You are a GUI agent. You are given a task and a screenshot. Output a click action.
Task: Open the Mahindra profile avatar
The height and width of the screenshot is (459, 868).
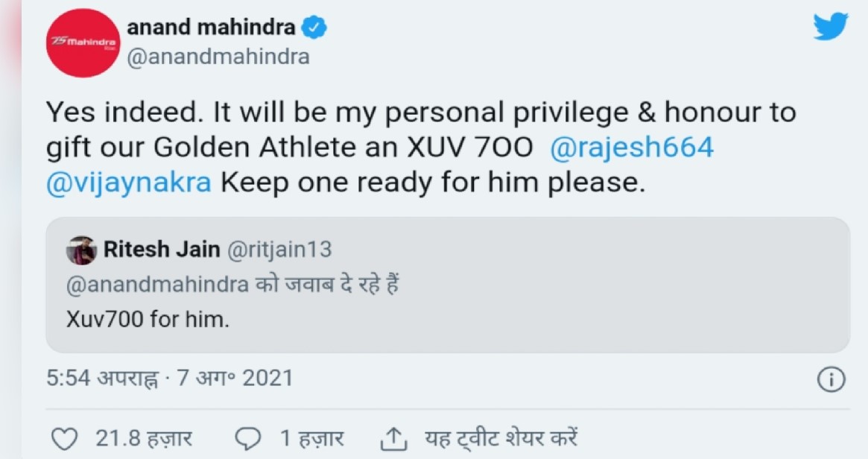pyautogui.click(x=83, y=42)
